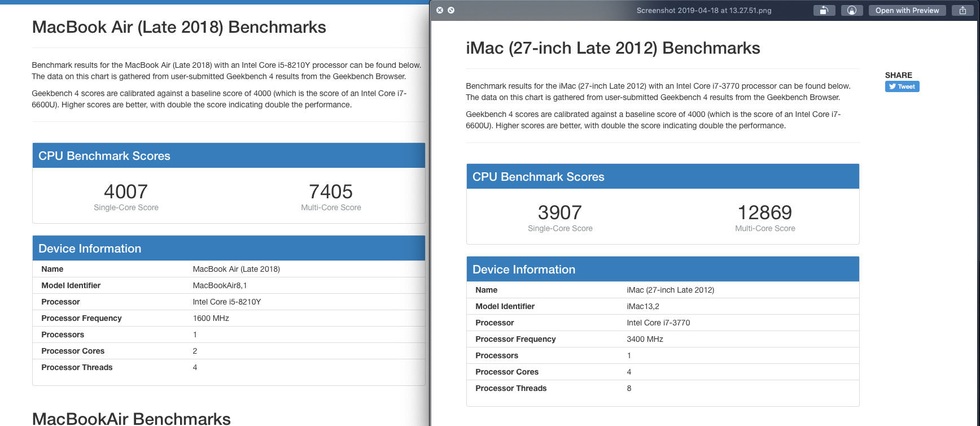This screenshot has height=426, width=980.
Task: Click Device Information header on MacBook Air page
Action: pyautogui.click(x=229, y=248)
